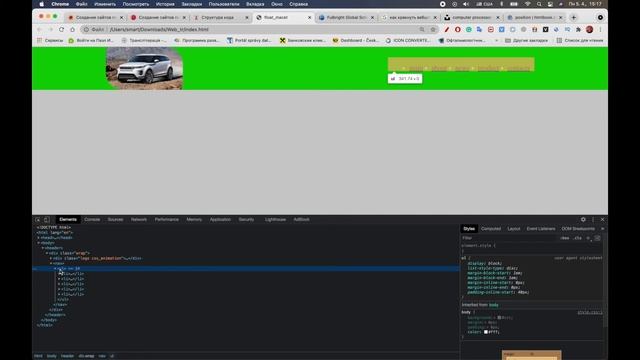Select div.wrap in the breadcrumb bar
This screenshot has width=640, height=360.
point(86,356)
